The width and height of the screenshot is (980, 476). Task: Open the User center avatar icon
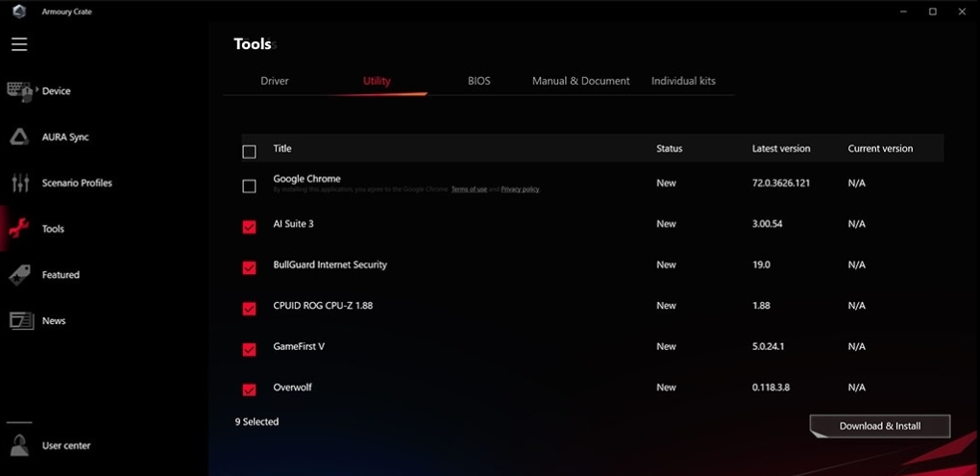coord(20,445)
